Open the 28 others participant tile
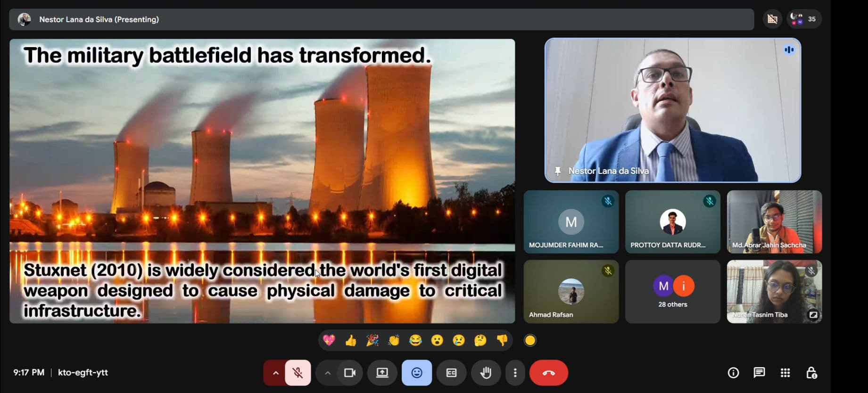The height and width of the screenshot is (393, 868). pos(672,292)
